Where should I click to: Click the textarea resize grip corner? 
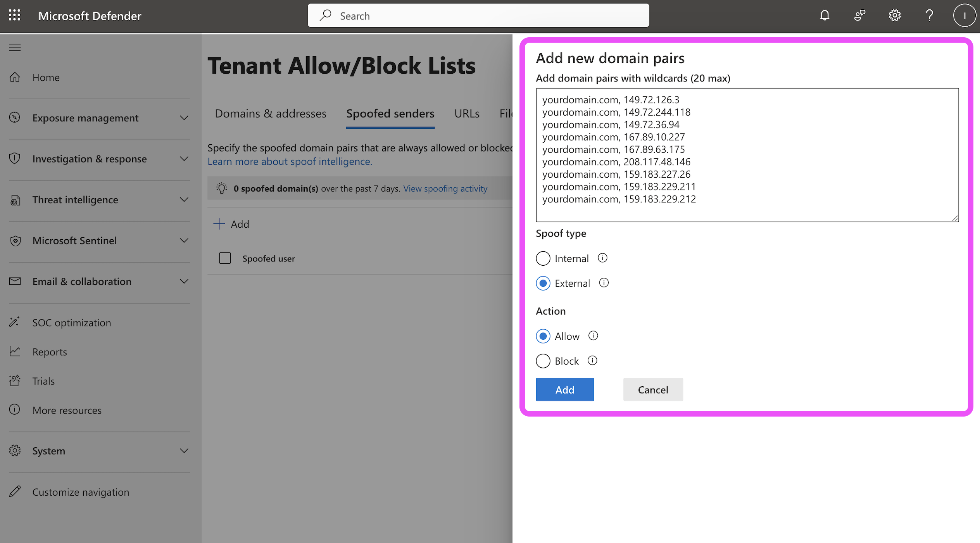click(x=955, y=218)
